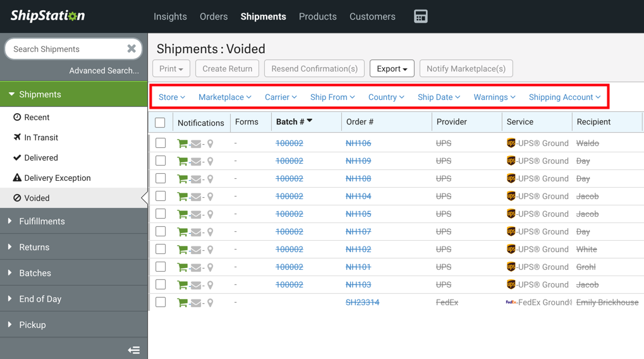Collapse the sidebar with the arrow icon
Image resolution: width=644 pixels, height=359 pixels.
coord(134,350)
